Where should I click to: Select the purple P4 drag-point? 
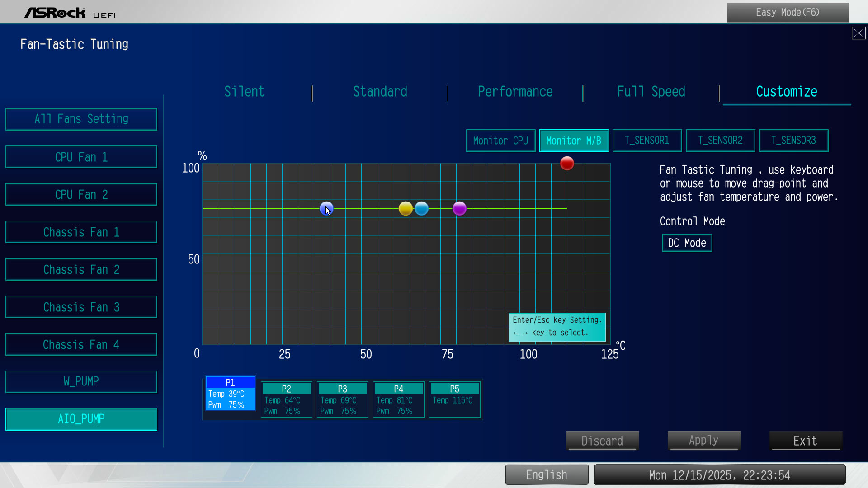pyautogui.click(x=459, y=208)
